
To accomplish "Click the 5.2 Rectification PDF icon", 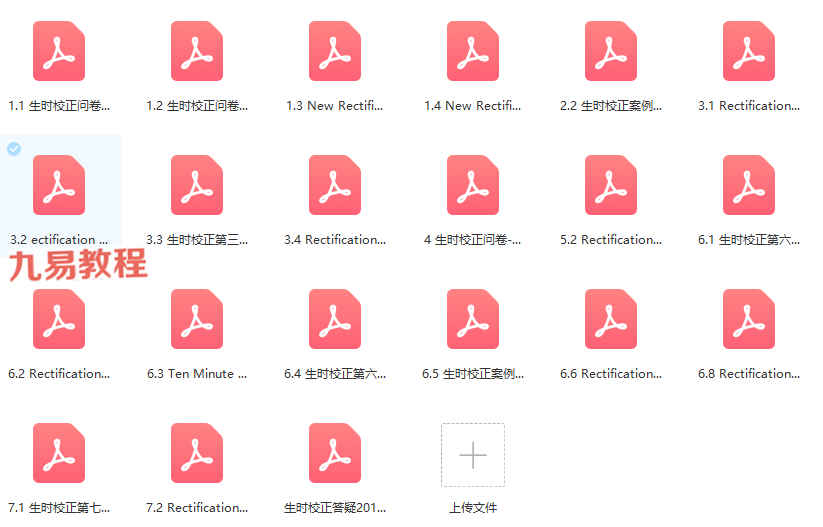I will [611, 185].
